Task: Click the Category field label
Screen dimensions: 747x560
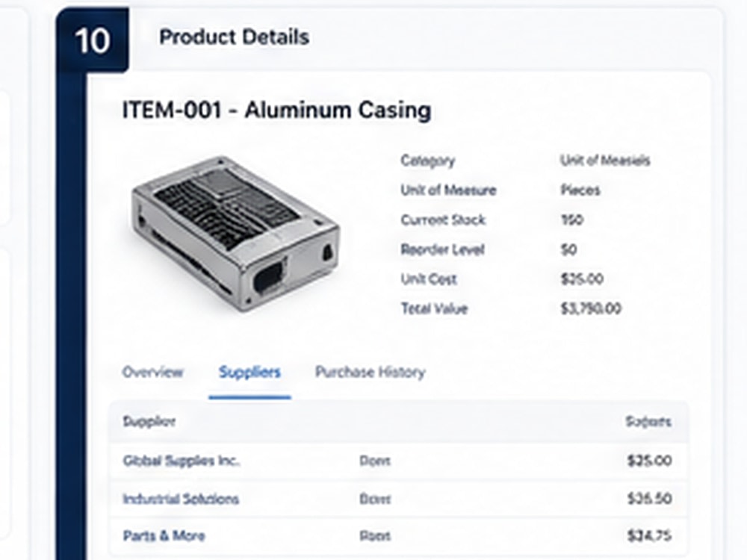Action: coord(428,161)
